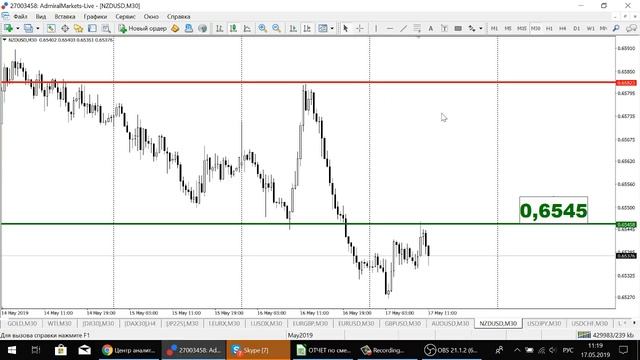Image resolution: width=640 pixels, height=360 pixels.
Task: Pick the trendline drawing tool
Action: tap(403, 28)
